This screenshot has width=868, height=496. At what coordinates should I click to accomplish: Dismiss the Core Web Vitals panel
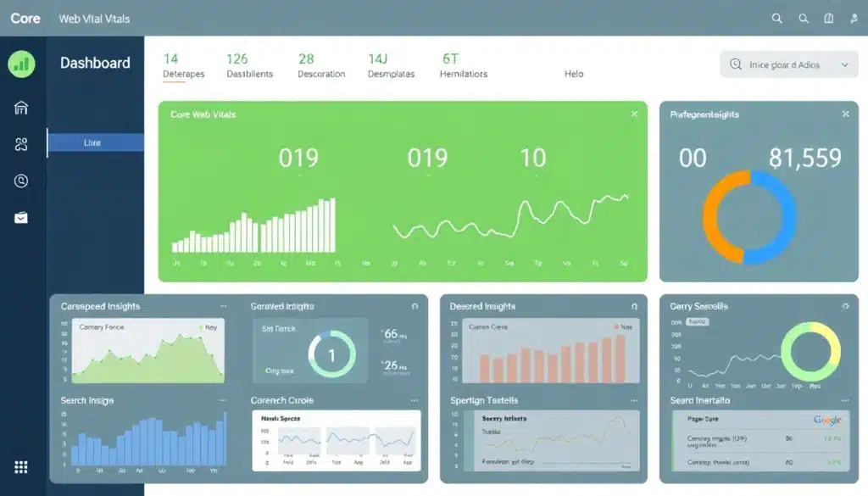click(x=634, y=113)
